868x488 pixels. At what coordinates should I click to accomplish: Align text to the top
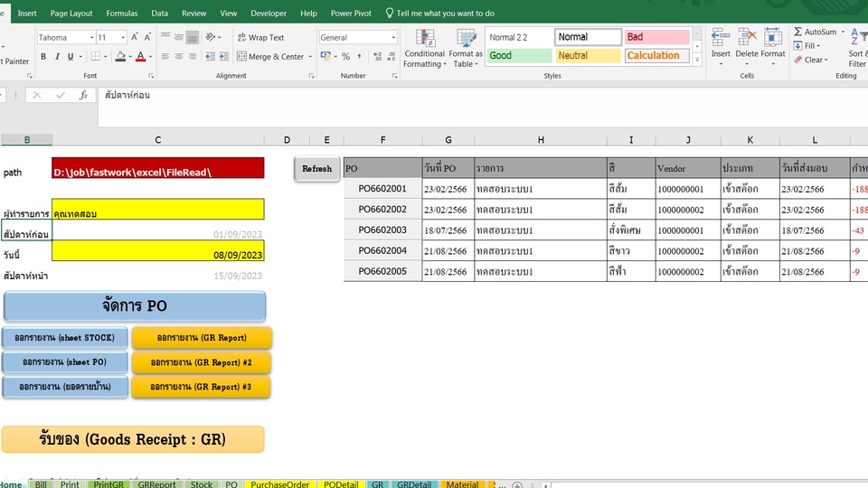click(165, 37)
